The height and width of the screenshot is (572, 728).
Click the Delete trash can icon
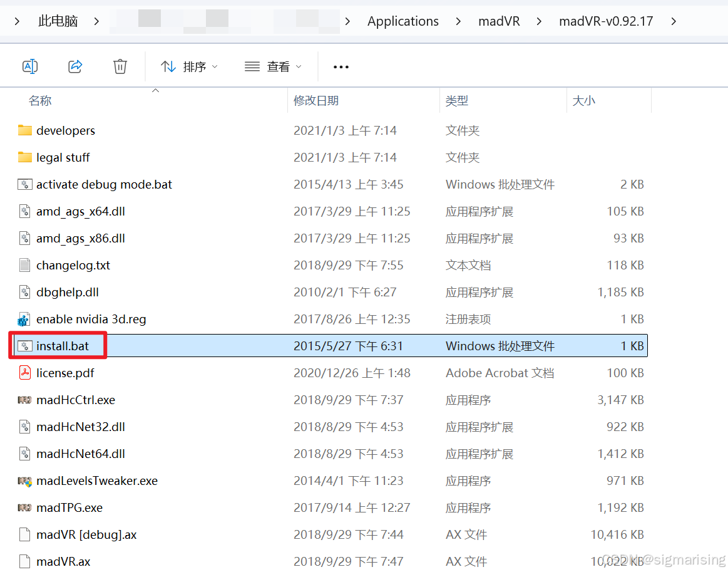pyautogui.click(x=120, y=66)
